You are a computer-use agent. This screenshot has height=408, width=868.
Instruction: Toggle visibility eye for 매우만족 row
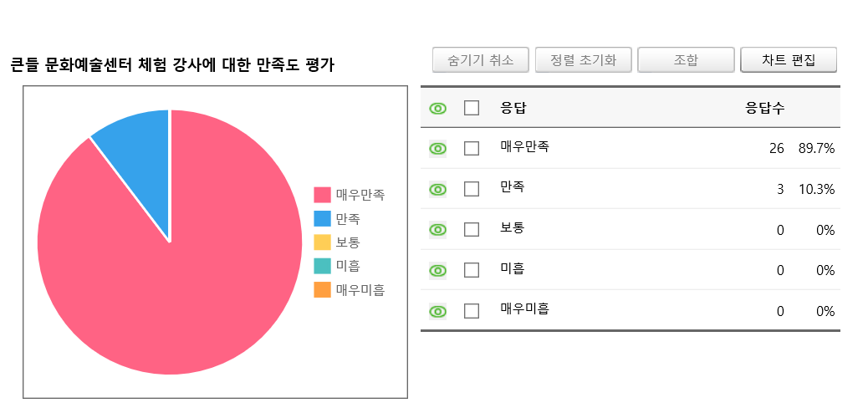(437, 148)
